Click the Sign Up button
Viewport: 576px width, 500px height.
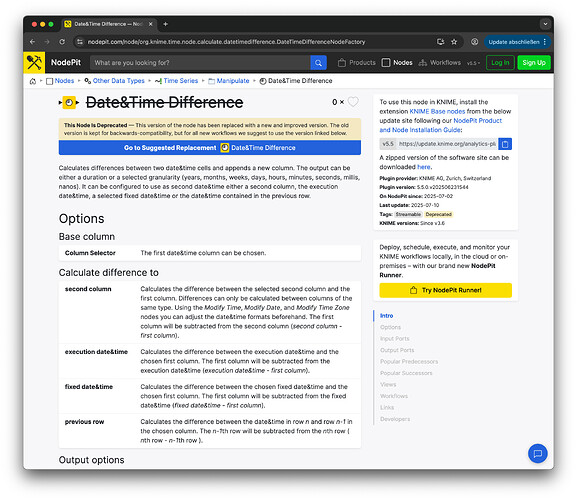point(534,63)
